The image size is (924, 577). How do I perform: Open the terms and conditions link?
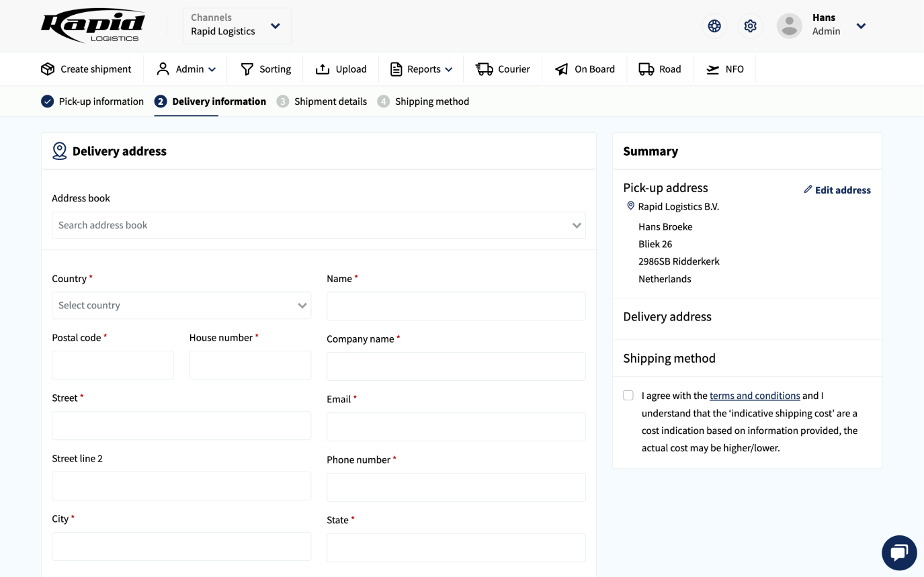754,396
